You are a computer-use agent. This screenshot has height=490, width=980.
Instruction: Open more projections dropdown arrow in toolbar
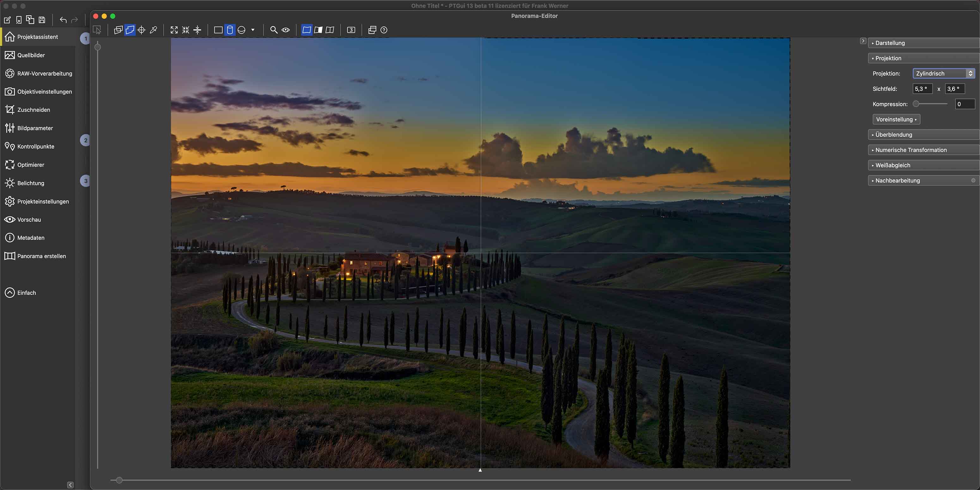tap(253, 30)
